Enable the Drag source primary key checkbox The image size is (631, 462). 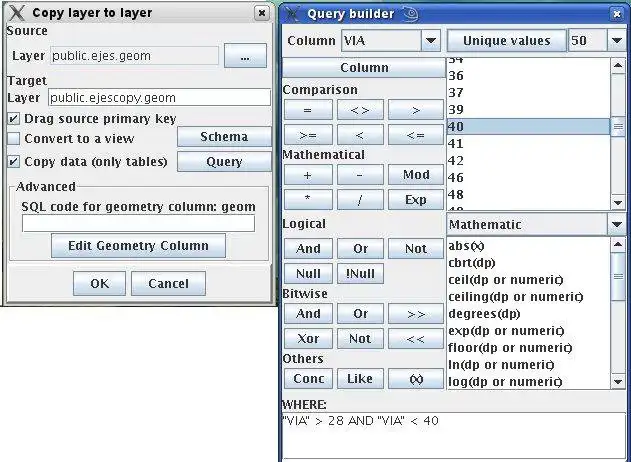tap(14, 119)
